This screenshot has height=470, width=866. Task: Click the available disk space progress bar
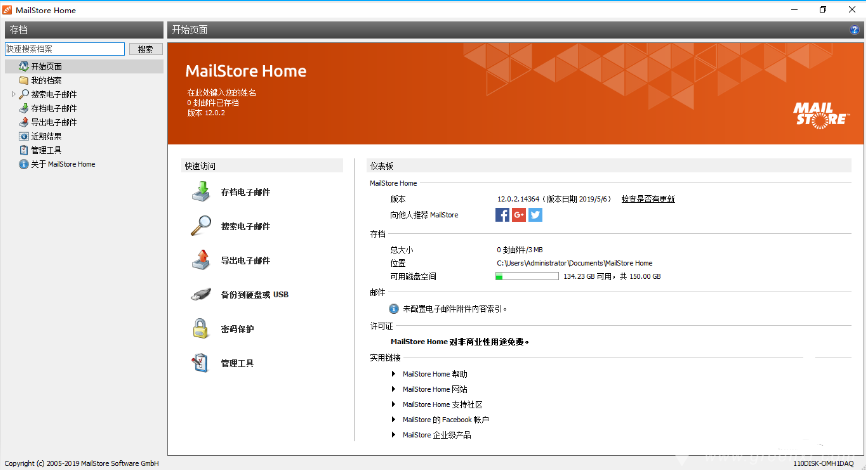point(527,276)
